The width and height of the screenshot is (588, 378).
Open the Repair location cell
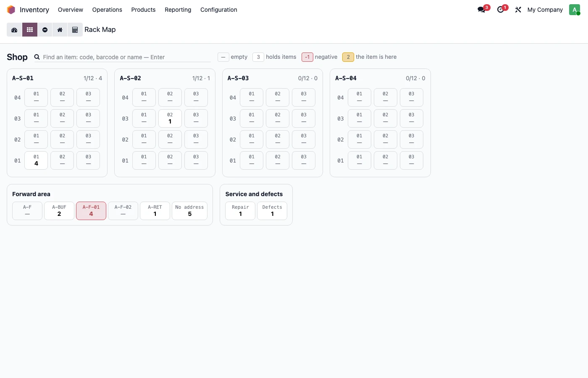click(240, 211)
